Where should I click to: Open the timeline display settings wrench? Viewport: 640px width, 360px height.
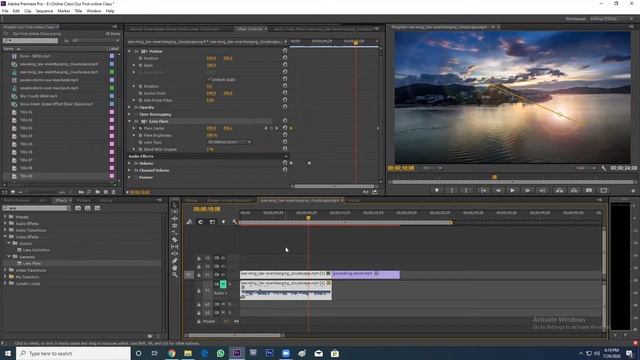[x=234, y=222]
